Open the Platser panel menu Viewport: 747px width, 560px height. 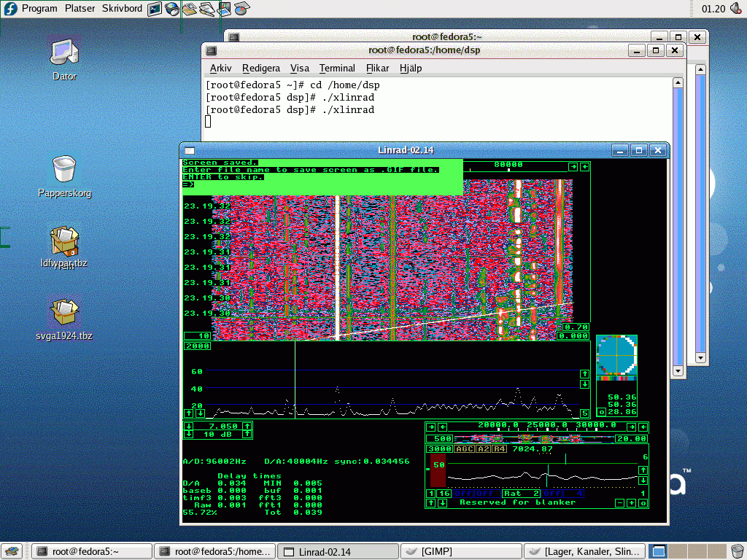pos(80,9)
